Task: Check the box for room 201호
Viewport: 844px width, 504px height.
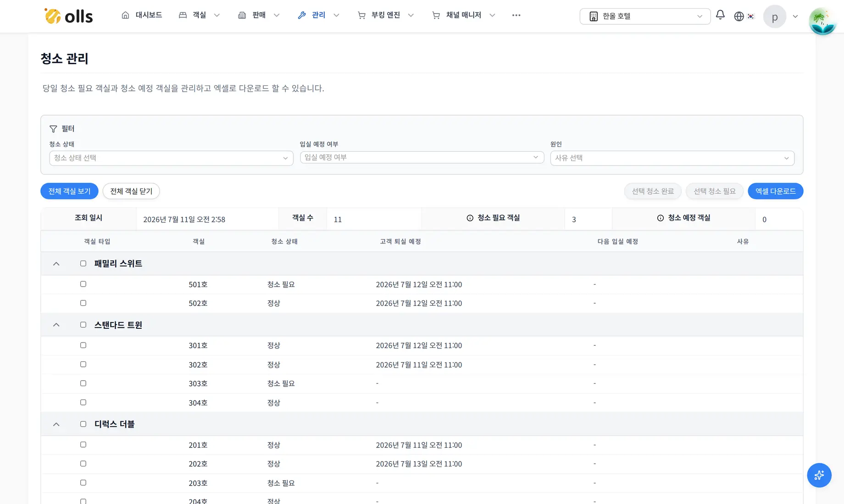Action: pos(83,444)
